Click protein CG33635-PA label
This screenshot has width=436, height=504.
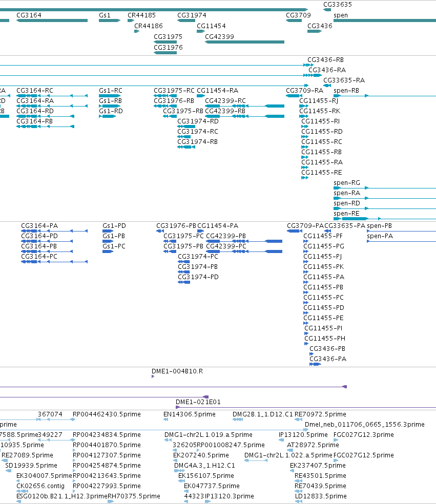tap(345, 226)
